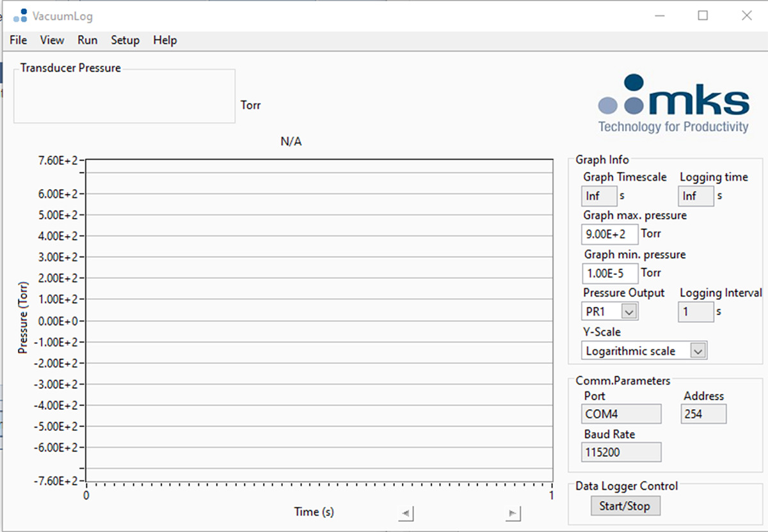Expand the Pressure Output PR1 dropdown
Viewport: 768px width, 532px height.
pos(629,312)
